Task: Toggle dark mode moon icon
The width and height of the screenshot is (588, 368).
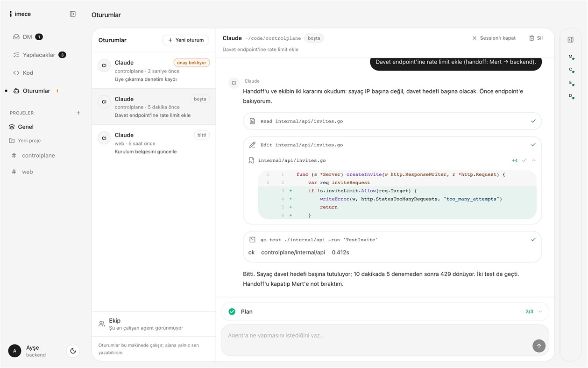Action: (73, 351)
